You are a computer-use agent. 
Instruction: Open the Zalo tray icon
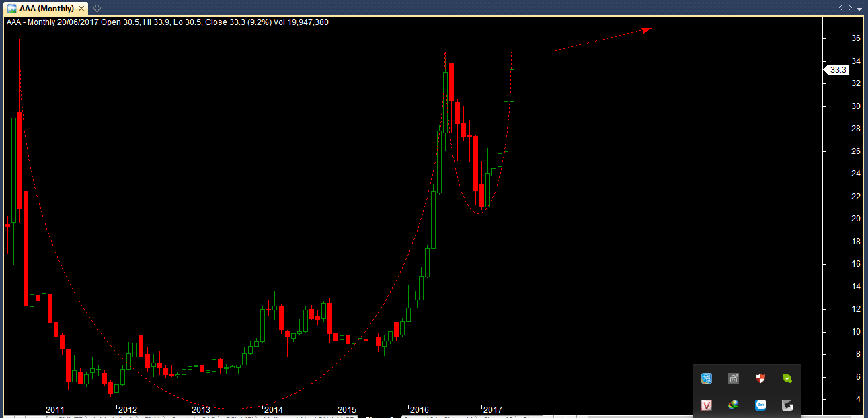(x=760, y=405)
